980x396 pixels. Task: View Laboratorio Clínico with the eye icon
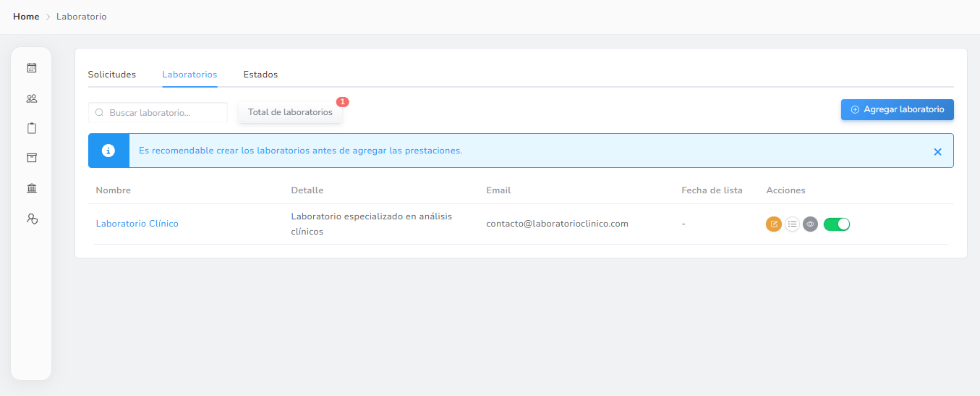pos(810,224)
